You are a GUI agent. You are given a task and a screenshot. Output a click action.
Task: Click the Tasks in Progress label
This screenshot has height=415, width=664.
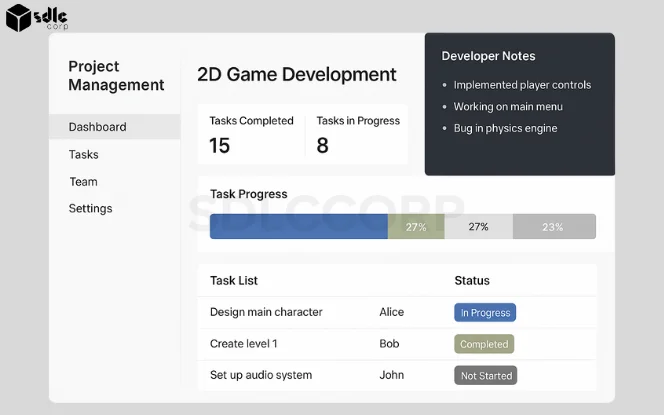point(358,121)
